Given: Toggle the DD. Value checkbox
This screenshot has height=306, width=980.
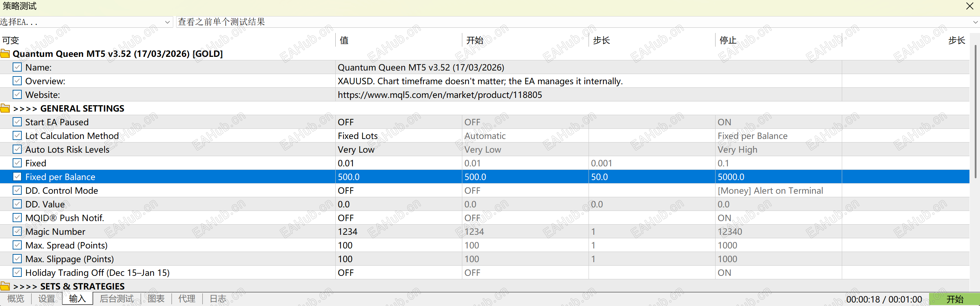Looking at the screenshot, I should 17,204.
